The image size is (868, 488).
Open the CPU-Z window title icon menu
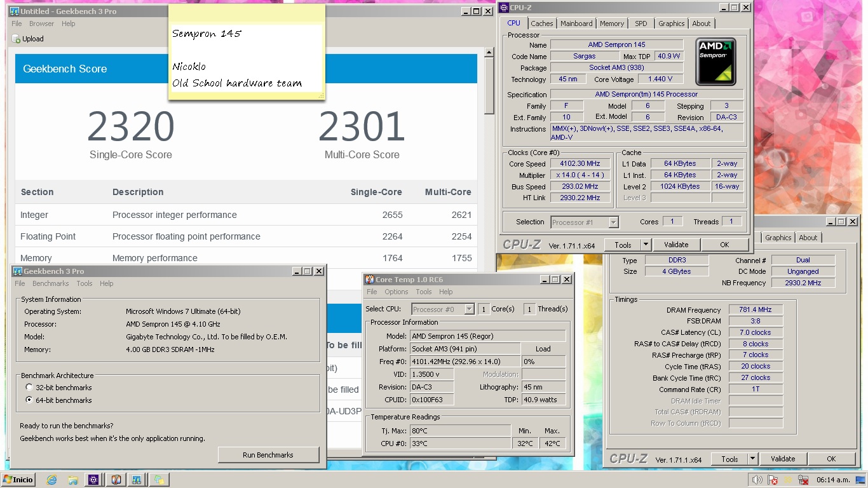pyautogui.click(x=503, y=8)
